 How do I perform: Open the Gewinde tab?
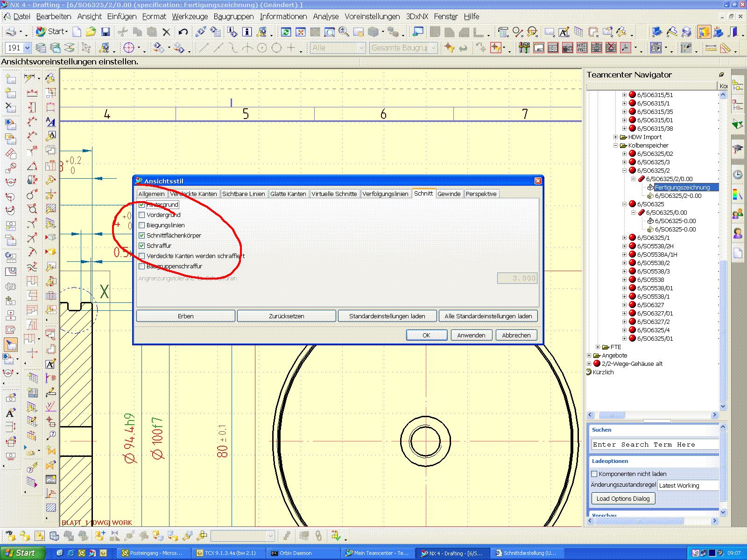point(449,194)
